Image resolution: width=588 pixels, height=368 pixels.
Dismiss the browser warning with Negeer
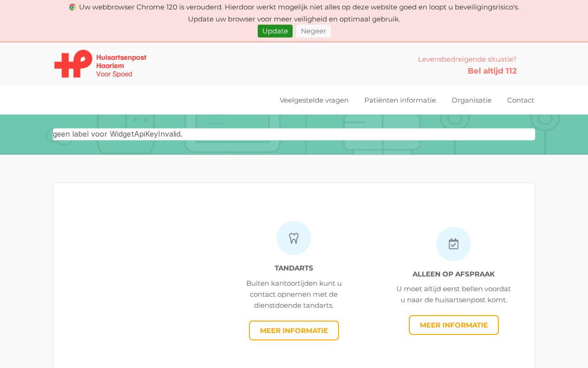click(x=313, y=31)
